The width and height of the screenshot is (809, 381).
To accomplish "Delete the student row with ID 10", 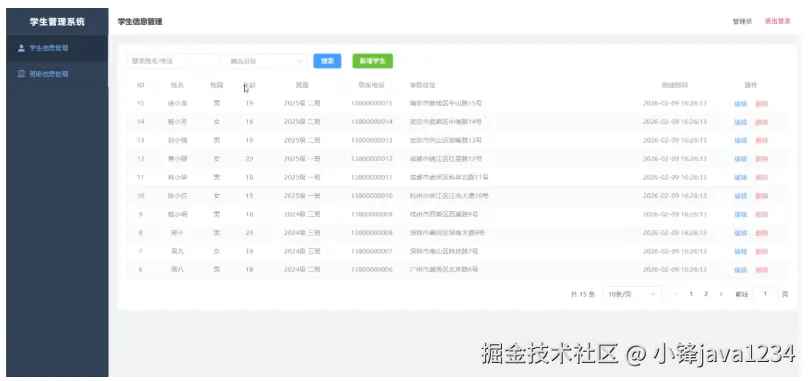I will coord(762,196).
